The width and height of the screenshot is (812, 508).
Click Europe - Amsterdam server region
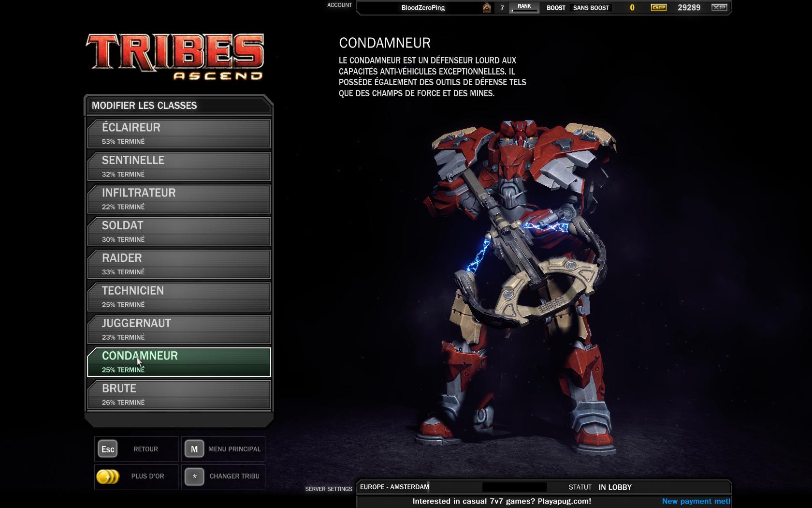(x=394, y=487)
